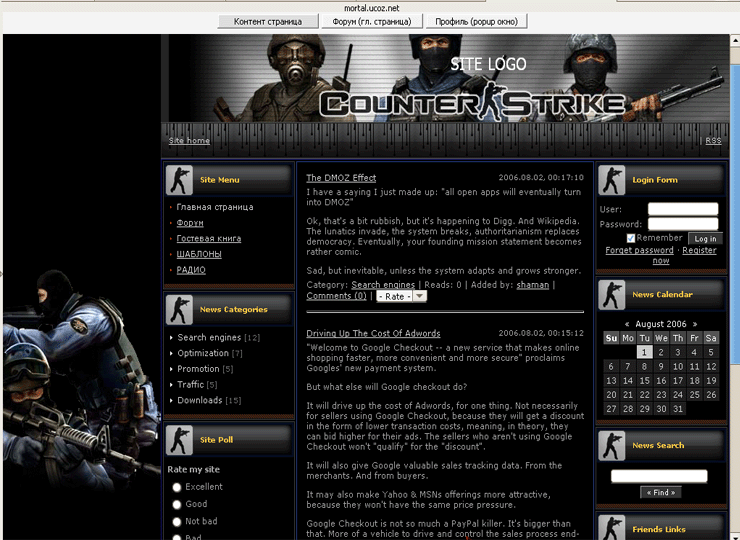Open РАДИО menu item
The width and height of the screenshot is (740, 540).
click(191, 270)
